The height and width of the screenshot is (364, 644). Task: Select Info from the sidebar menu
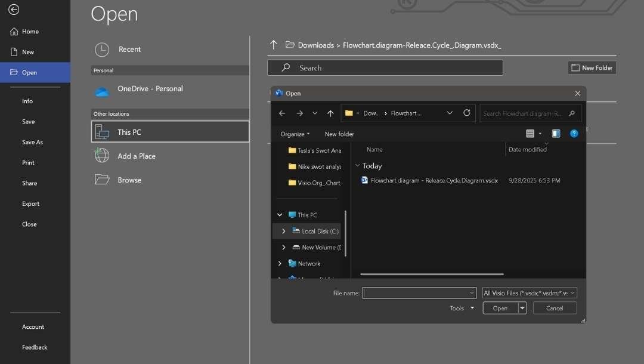pyautogui.click(x=27, y=101)
